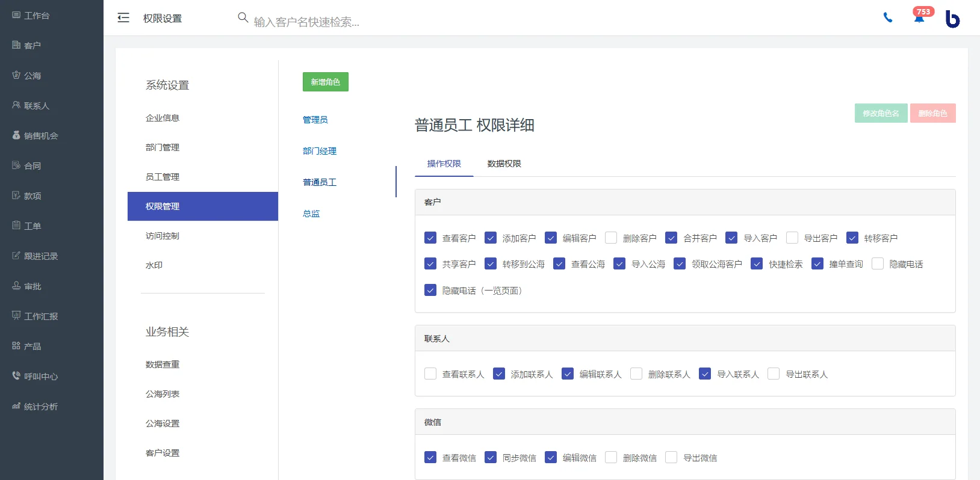The image size is (980, 480).
Task: Open 公海设置 under 业务相关
Action: click(163, 423)
